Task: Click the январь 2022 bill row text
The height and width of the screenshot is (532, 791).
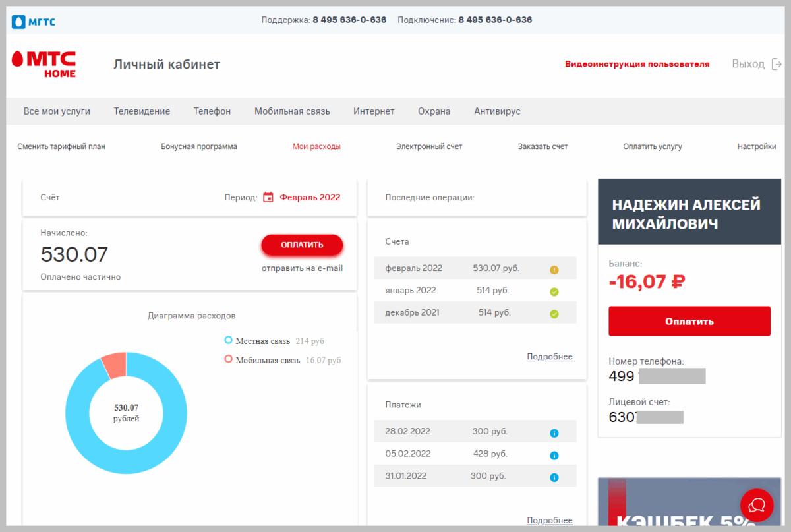Action: click(411, 291)
